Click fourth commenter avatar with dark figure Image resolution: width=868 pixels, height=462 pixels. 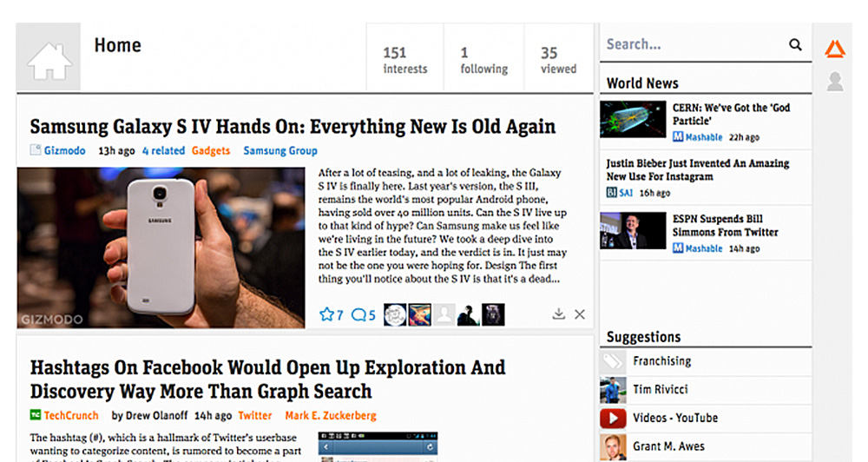tap(469, 314)
